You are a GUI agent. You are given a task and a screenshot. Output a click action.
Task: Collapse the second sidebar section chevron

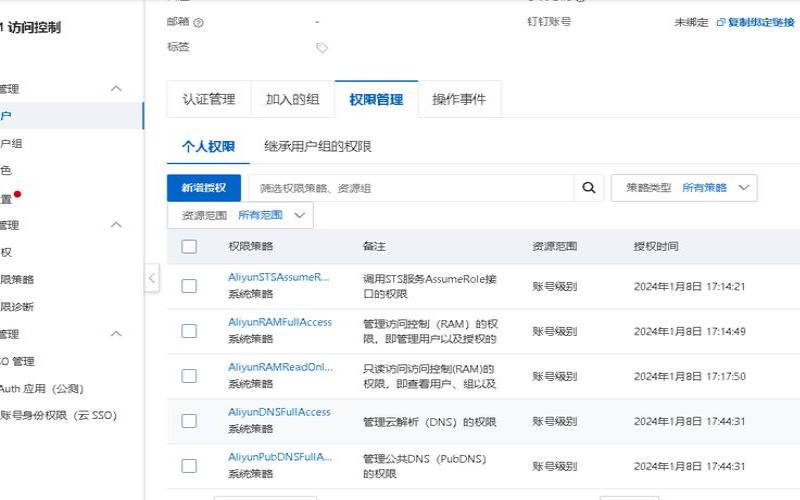pos(116,224)
